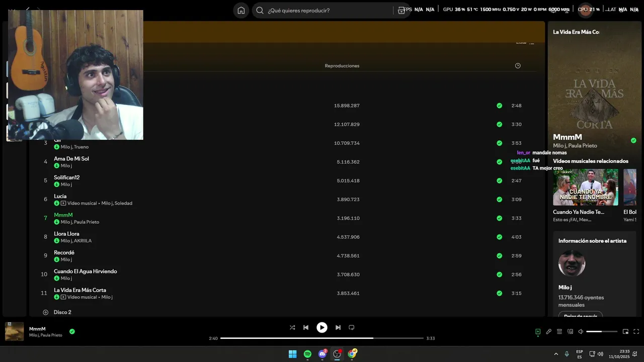Open the play queue icon

tap(559, 332)
